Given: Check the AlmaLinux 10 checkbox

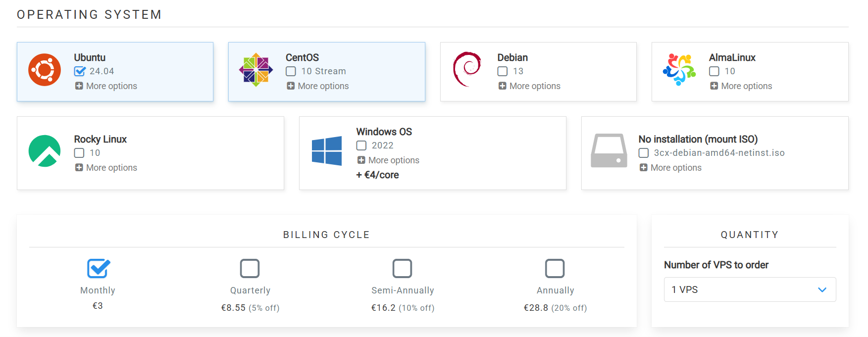Looking at the screenshot, I should pyautogui.click(x=714, y=71).
